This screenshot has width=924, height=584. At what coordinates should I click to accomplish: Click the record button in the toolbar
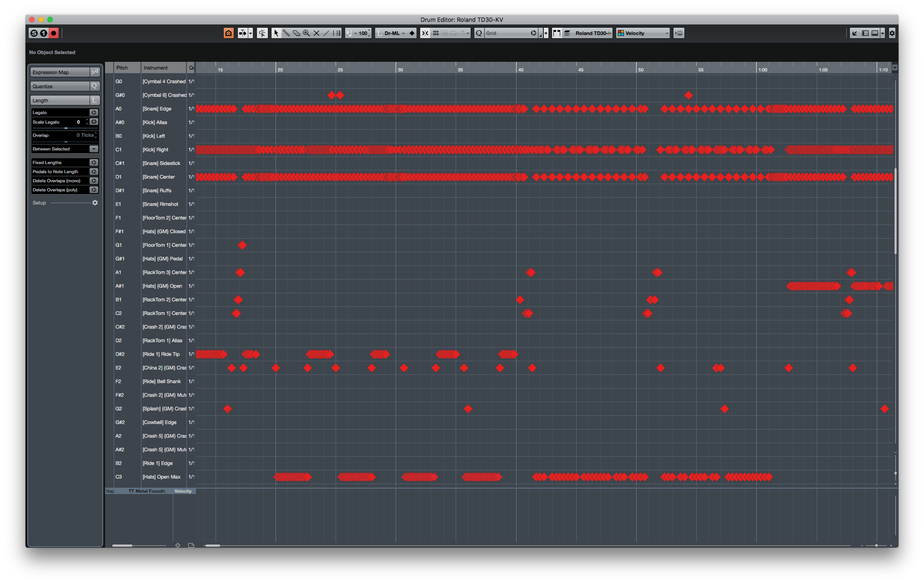54,33
